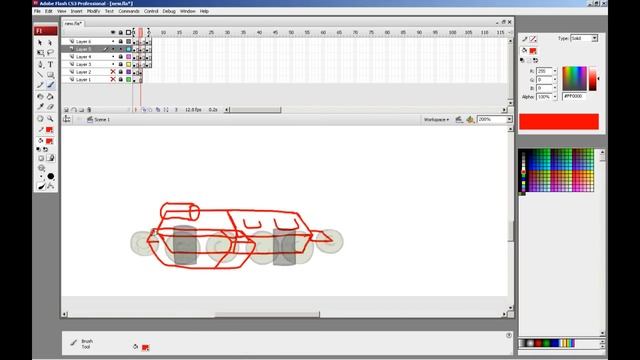Click the rainbow color picker area
This screenshot has width=640, height=360.
(x=574, y=78)
